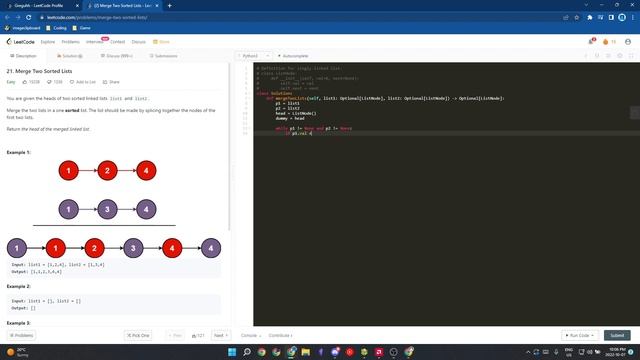
Task: Click the share page icon in address bar
Action: point(566,18)
